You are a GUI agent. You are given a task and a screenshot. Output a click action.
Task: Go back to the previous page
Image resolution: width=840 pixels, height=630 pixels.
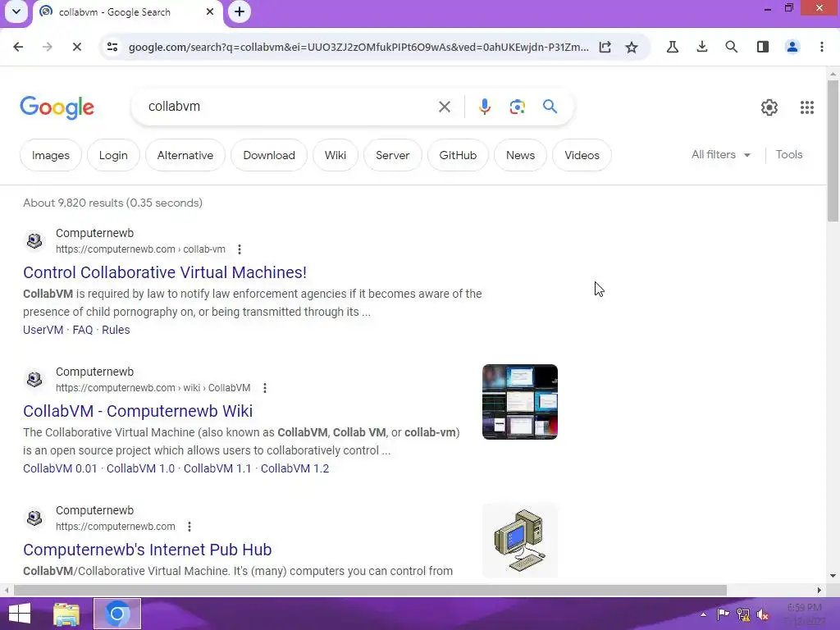pos(18,47)
